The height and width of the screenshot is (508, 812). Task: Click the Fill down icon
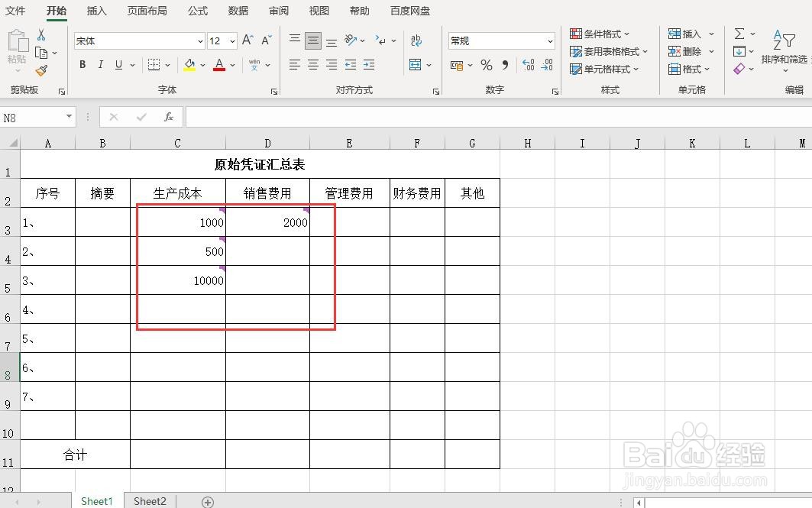click(x=739, y=51)
